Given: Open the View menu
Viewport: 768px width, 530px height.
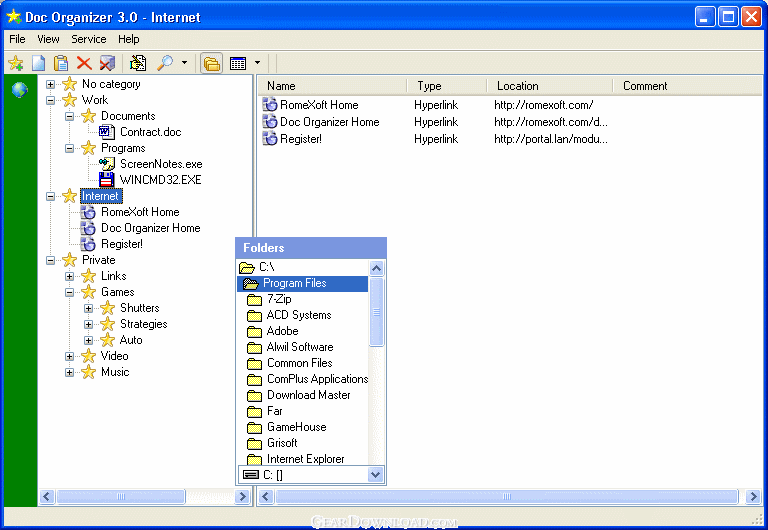Looking at the screenshot, I should click(x=48, y=39).
